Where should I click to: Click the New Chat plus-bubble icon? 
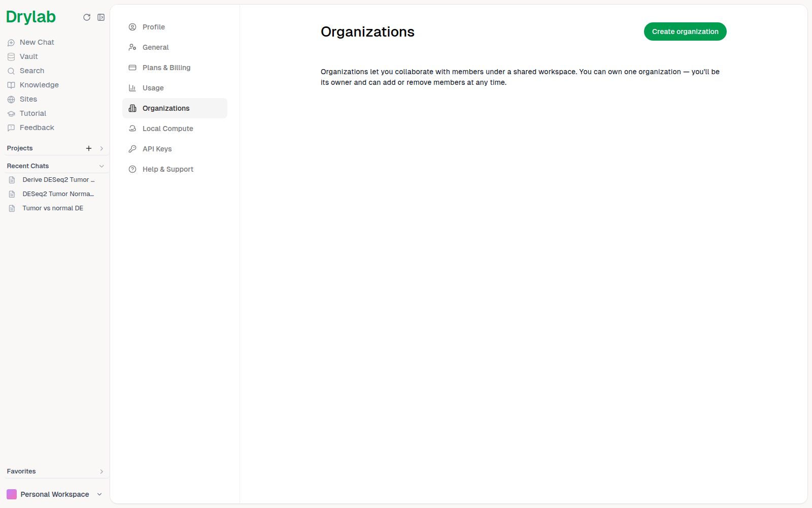pyautogui.click(x=11, y=43)
